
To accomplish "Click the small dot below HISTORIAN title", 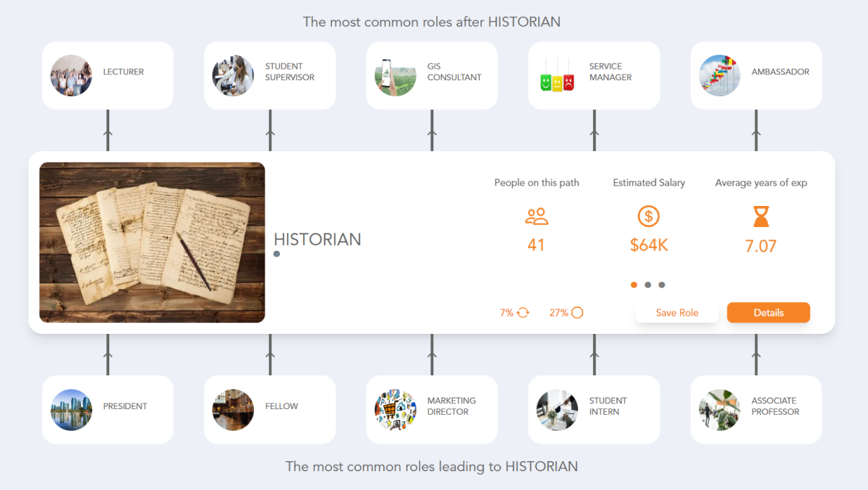I will coord(276,254).
